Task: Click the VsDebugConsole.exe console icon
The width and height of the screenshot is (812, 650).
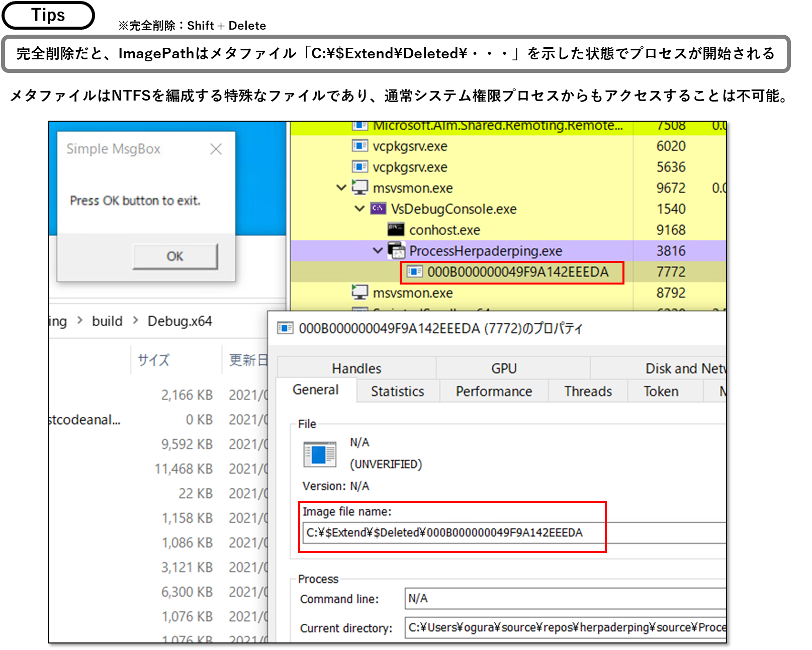Action: coord(378,209)
